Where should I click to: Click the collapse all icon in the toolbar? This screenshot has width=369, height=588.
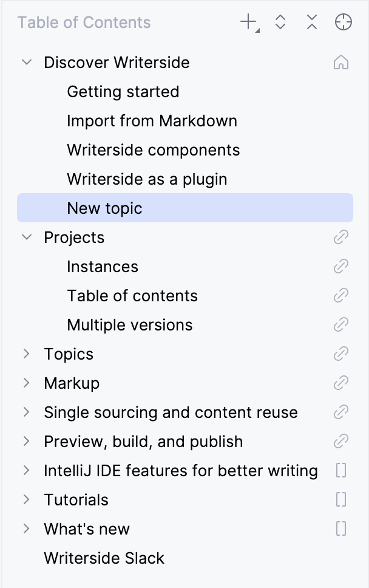coord(311,22)
